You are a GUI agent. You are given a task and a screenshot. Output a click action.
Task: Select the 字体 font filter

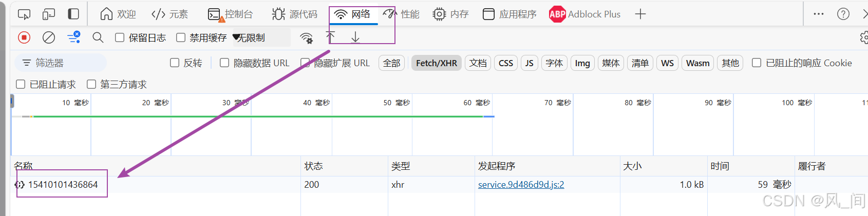pos(554,63)
